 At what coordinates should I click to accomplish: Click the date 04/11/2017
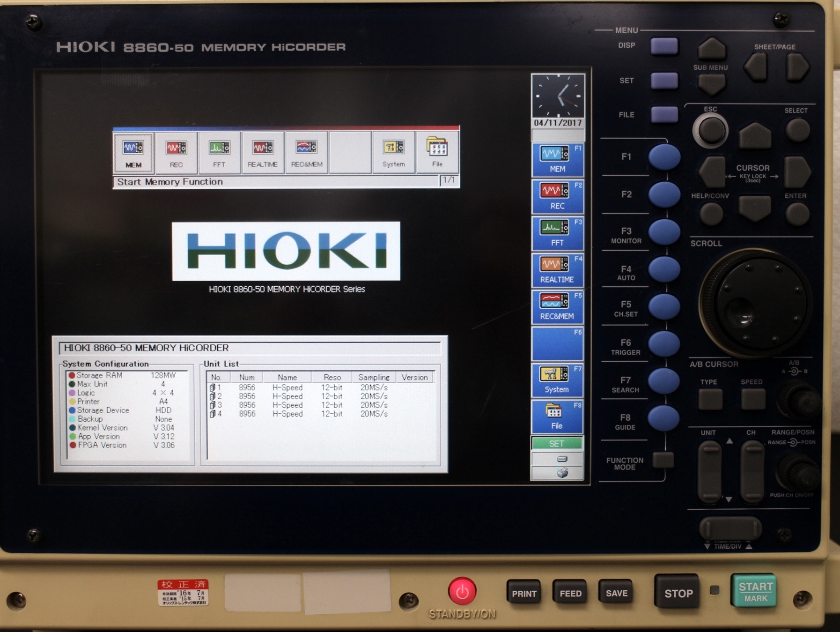tap(558, 123)
